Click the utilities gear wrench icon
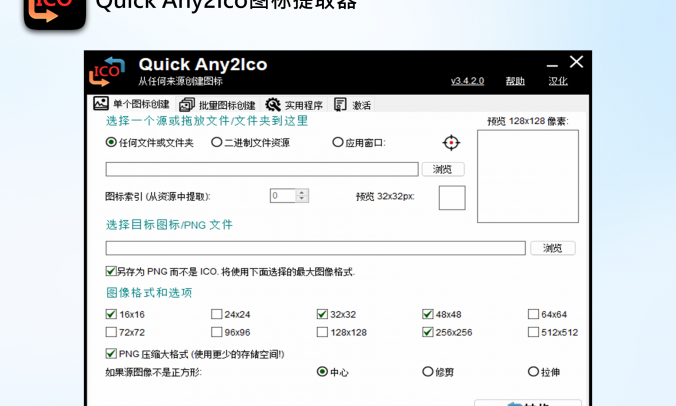 click(x=273, y=104)
